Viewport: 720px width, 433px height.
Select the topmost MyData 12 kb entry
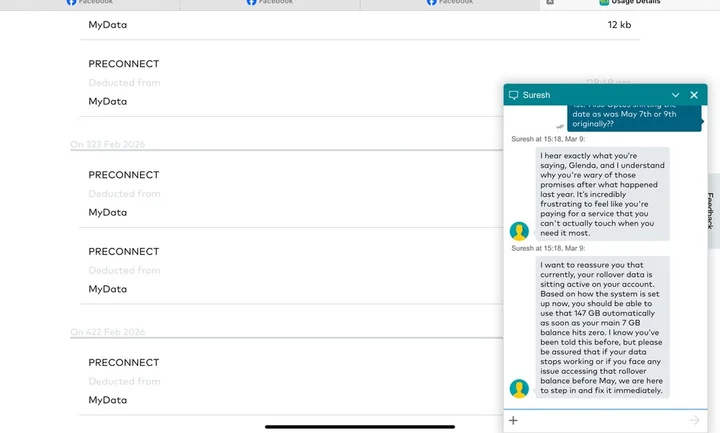[x=360, y=24]
